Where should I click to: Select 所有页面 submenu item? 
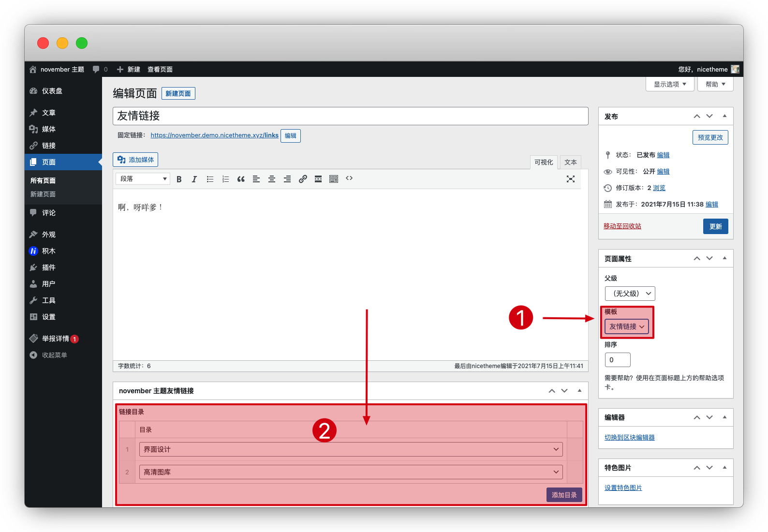pyautogui.click(x=43, y=180)
